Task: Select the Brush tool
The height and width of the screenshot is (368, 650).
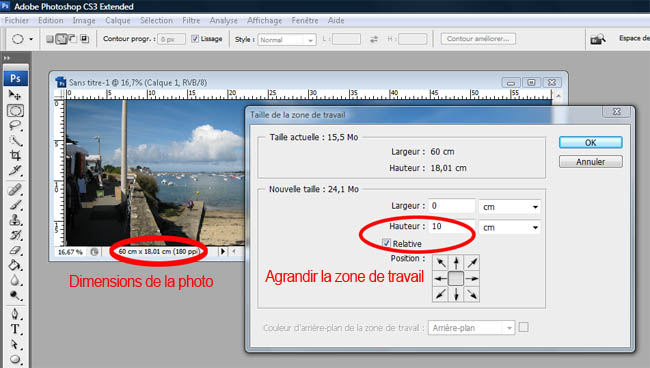Action: (x=15, y=205)
